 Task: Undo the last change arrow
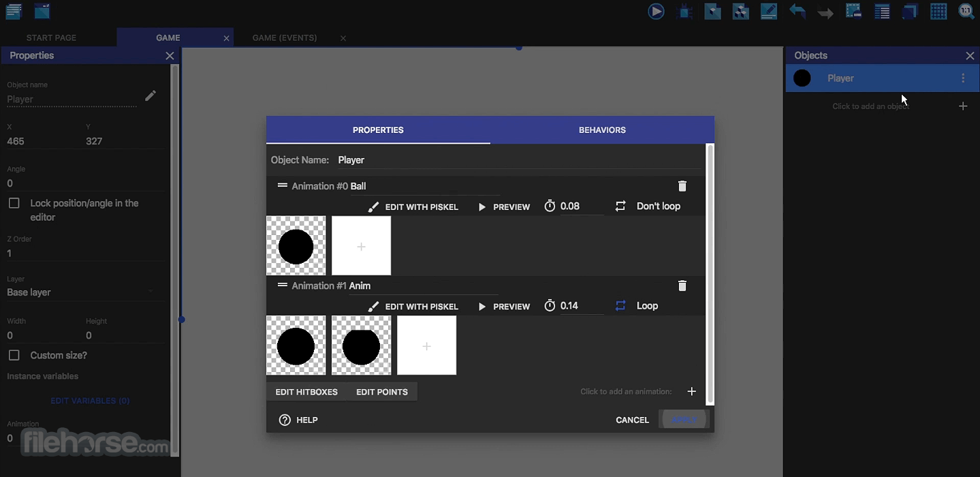[x=797, y=12]
